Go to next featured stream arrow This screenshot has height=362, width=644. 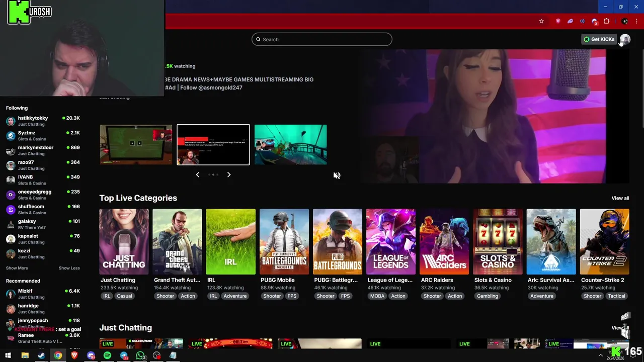pos(229,174)
